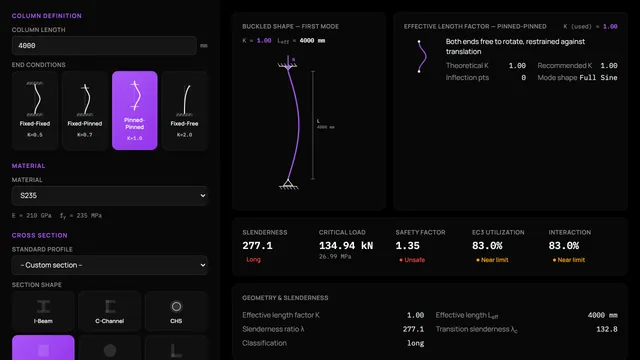640x360 pixels.
Task: Click the K (used) = 1.00 header text
Action: pyautogui.click(x=590, y=27)
